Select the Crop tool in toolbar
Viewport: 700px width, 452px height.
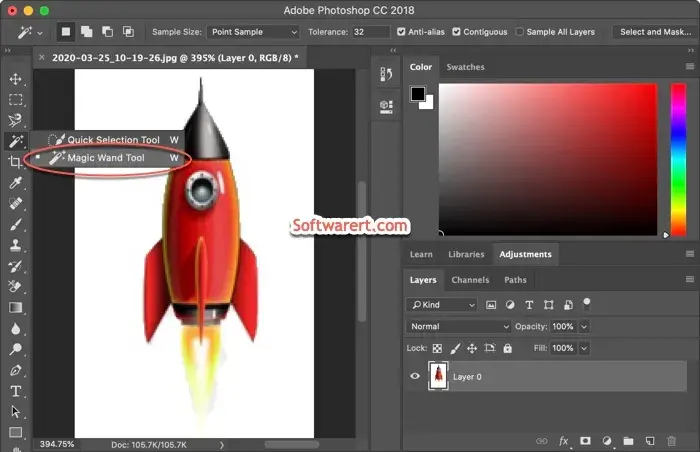pyautogui.click(x=16, y=162)
